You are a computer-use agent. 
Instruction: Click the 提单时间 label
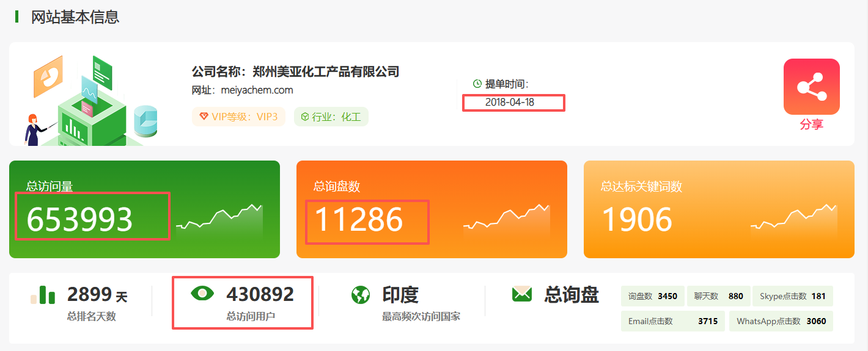(507, 84)
